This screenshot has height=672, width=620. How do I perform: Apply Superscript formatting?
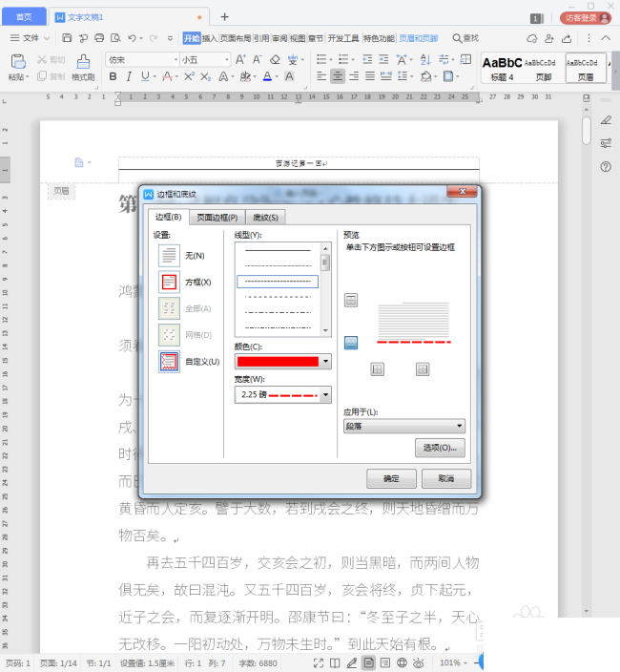189,76
